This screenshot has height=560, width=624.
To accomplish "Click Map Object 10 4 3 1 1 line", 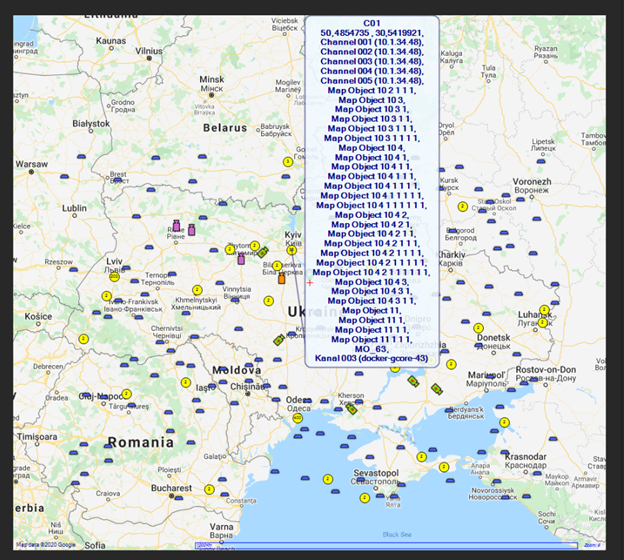I will tap(372, 301).
